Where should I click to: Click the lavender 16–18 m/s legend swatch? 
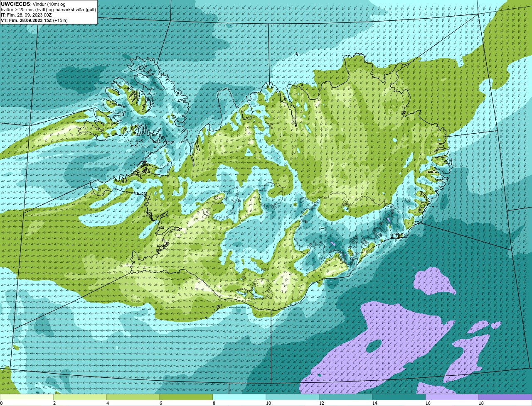pos(452,397)
